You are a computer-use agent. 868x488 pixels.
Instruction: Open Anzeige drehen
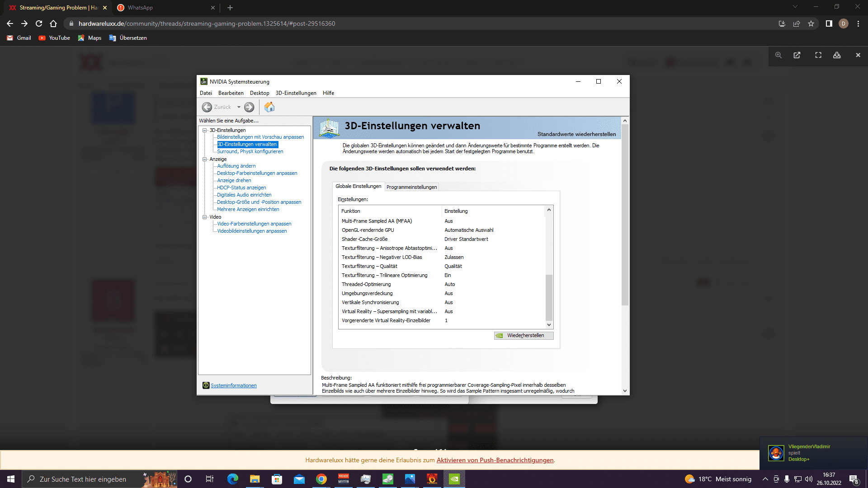pos(234,180)
